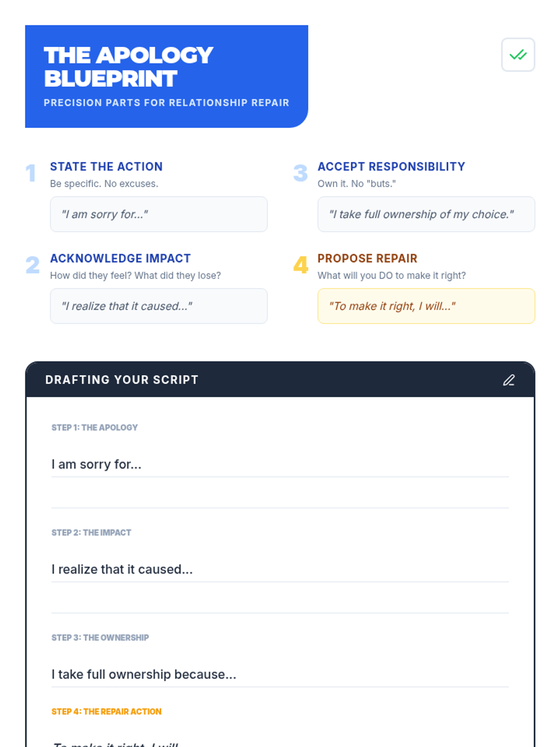Click the Propose Repair heading
Screen dimensions: 560x747
367,258
